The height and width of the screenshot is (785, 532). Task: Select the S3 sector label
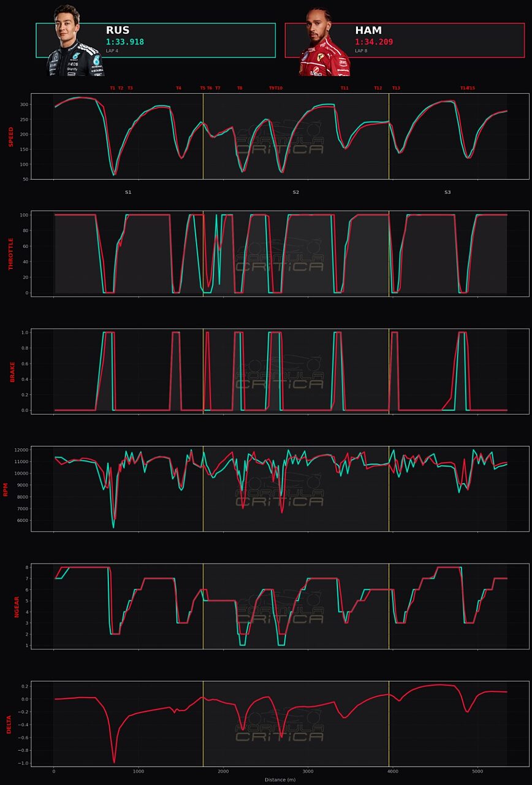[447, 193]
